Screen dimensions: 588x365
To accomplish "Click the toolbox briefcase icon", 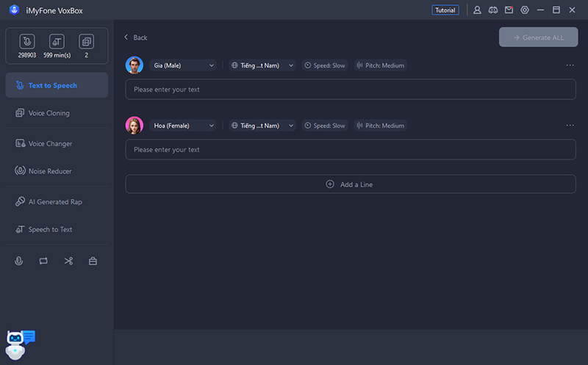I will (93, 261).
